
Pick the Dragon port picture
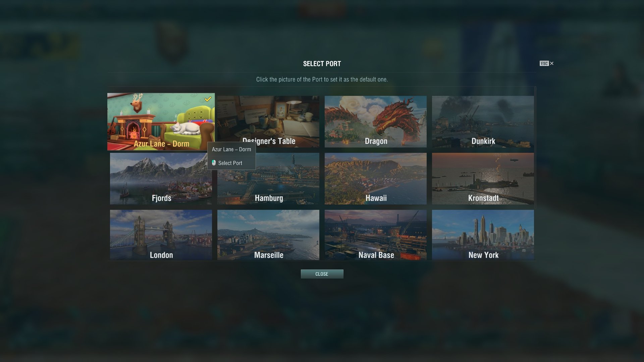376,122
